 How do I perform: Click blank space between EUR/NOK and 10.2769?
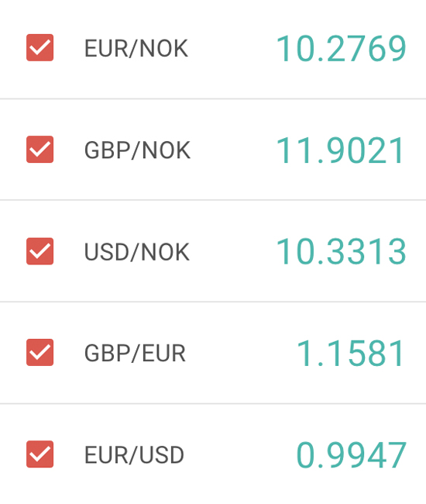click(x=232, y=49)
